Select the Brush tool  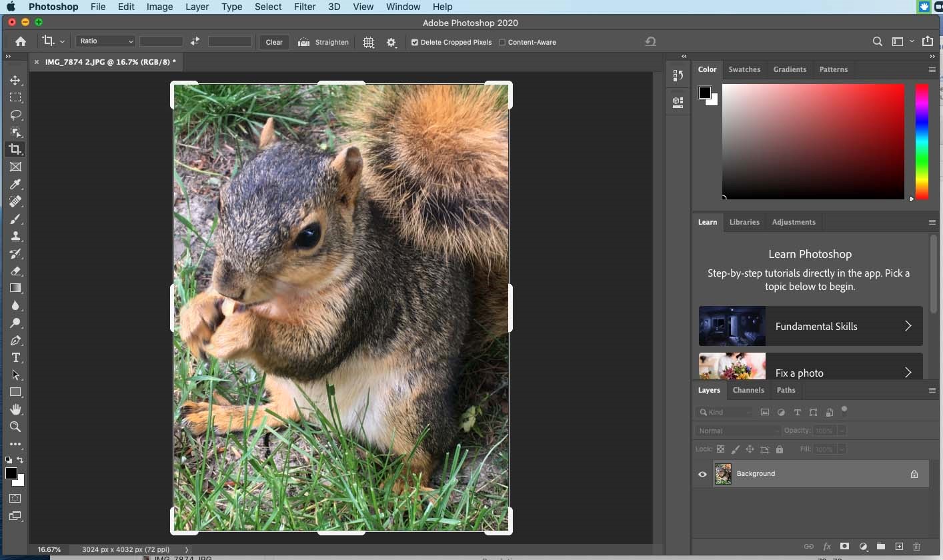point(15,219)
